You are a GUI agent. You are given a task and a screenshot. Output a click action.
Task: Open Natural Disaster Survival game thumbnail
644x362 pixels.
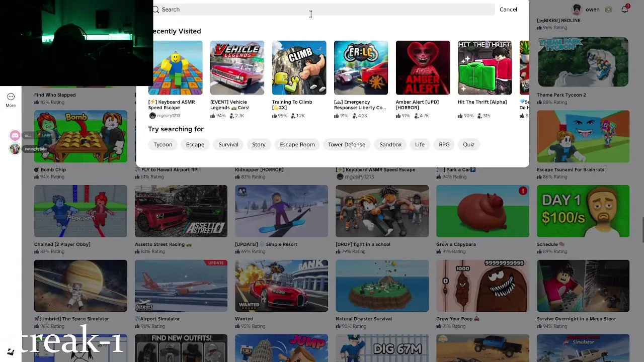(382, 286)
